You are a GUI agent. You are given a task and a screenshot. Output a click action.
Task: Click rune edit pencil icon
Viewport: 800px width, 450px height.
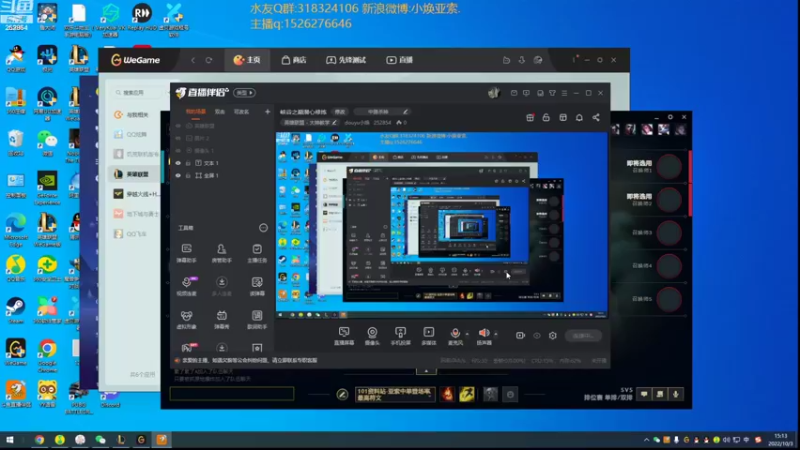(342, 394)
